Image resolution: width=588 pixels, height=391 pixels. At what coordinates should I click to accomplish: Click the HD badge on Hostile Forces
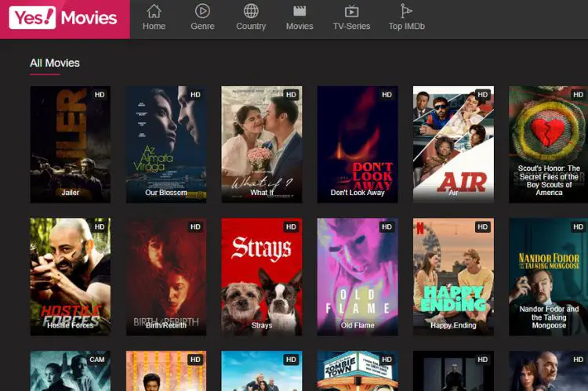[100, 226]
